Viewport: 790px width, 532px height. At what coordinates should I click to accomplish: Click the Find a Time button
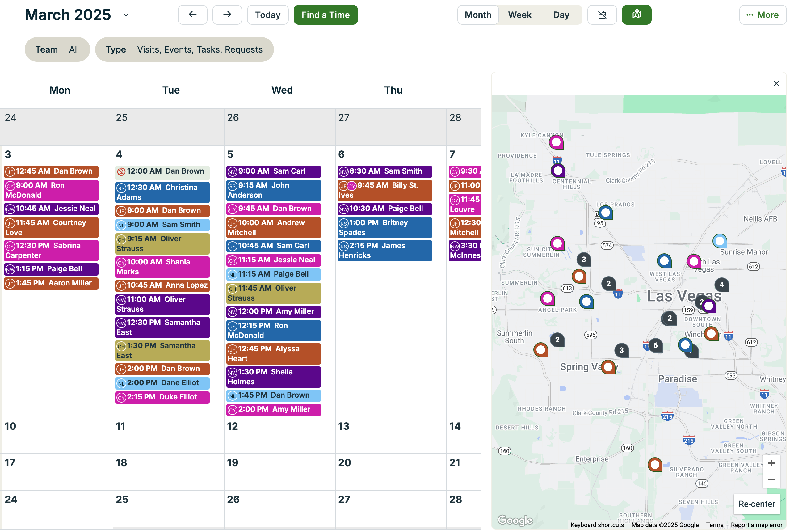click(x=325, y=15)
